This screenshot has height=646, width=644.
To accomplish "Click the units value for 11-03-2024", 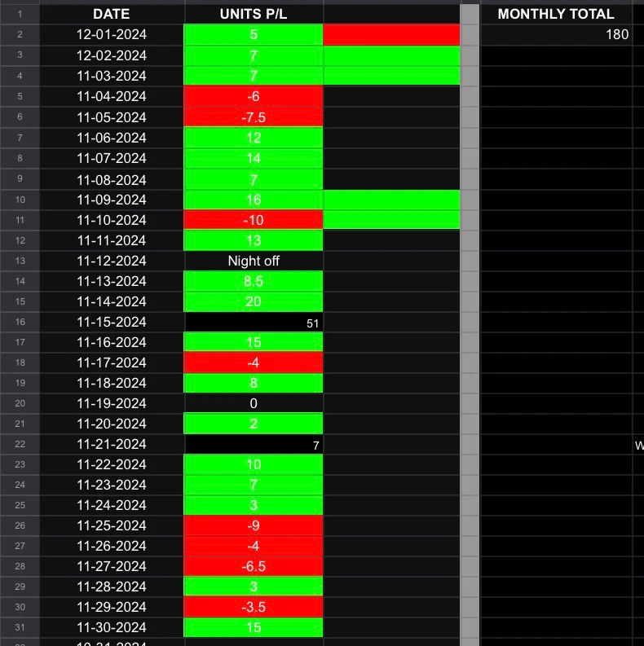I will [254, 76].
